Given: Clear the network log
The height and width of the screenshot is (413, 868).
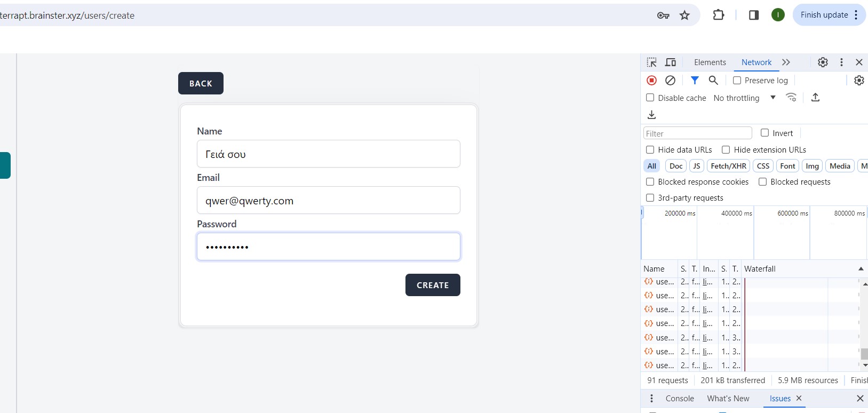Looking at the screenshot, I should pyautogui.click(x=670, y=81).
